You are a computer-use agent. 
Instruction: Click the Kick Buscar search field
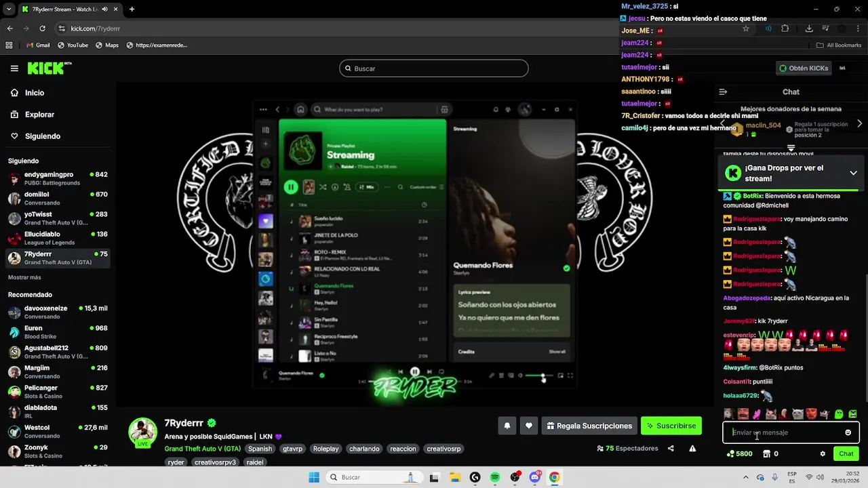(x=434, y=68)
